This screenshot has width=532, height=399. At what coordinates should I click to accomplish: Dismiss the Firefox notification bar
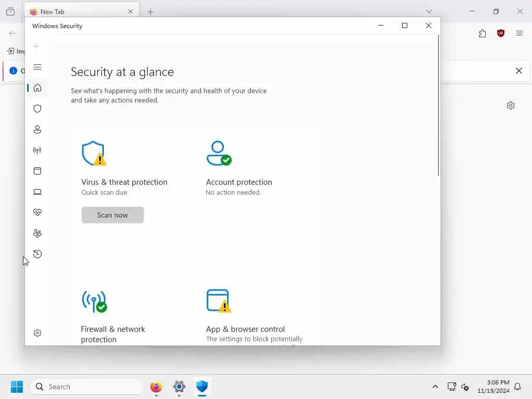(x=519, y=71)
